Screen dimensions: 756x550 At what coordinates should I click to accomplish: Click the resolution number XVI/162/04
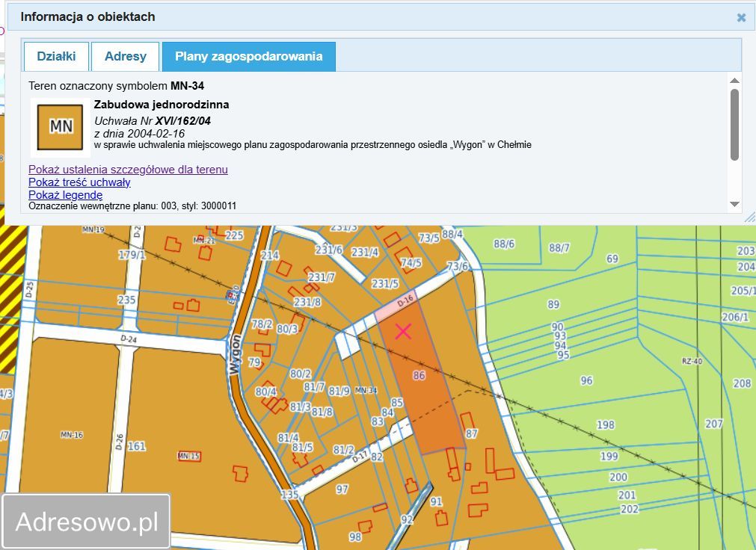182,121
